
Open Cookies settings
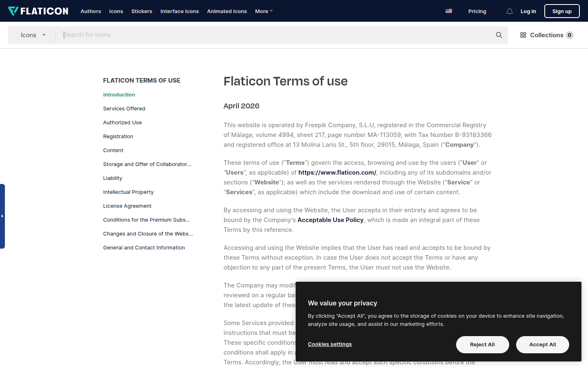[330, 344]
